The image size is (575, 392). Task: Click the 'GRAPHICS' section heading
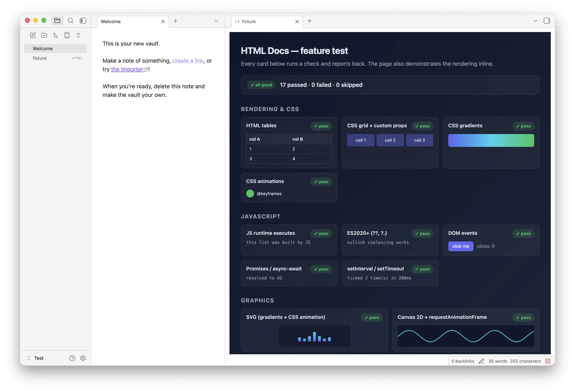(257, 300)
